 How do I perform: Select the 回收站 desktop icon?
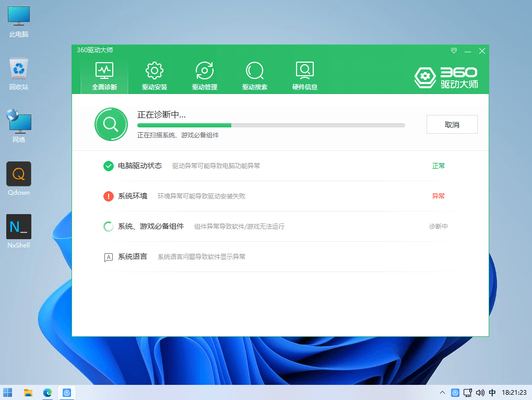[x=19, y=74]
